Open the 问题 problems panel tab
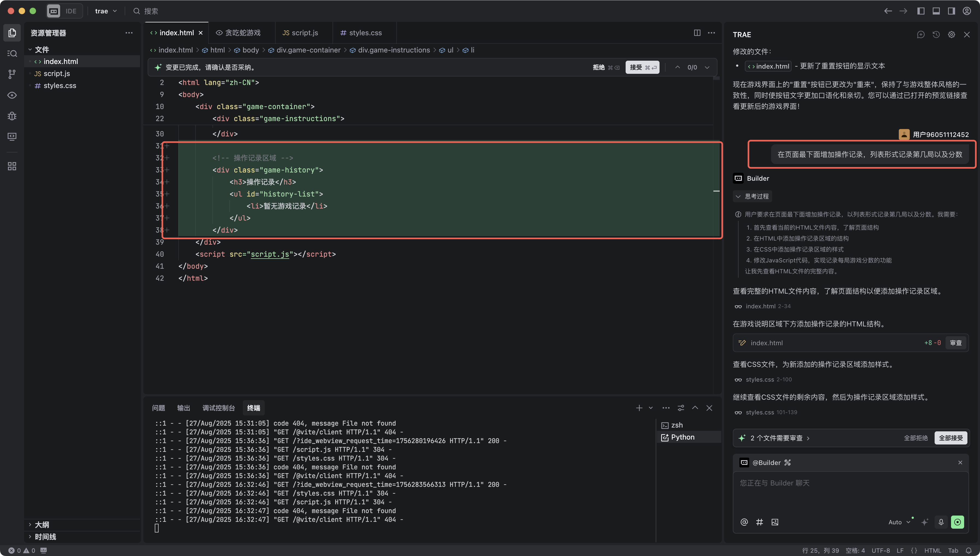The height and width of the screenshot is (556, 980). coord(159,408)
